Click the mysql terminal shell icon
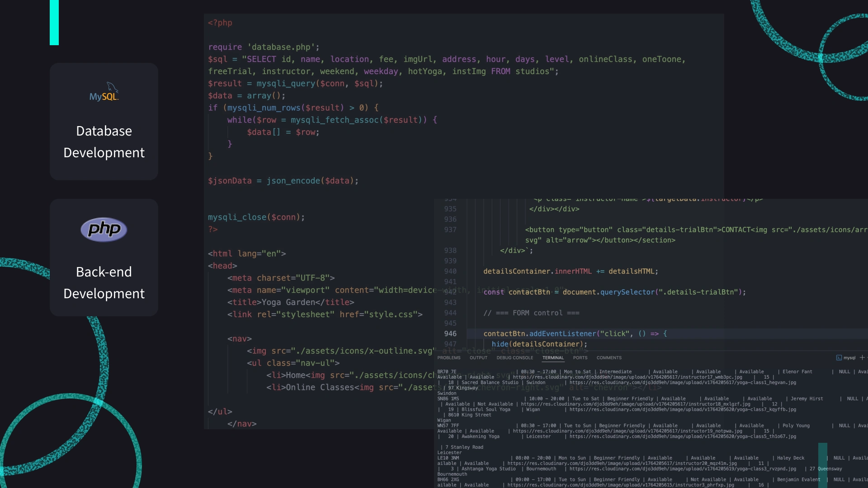The image size is (868, 488). coord(839,358)
